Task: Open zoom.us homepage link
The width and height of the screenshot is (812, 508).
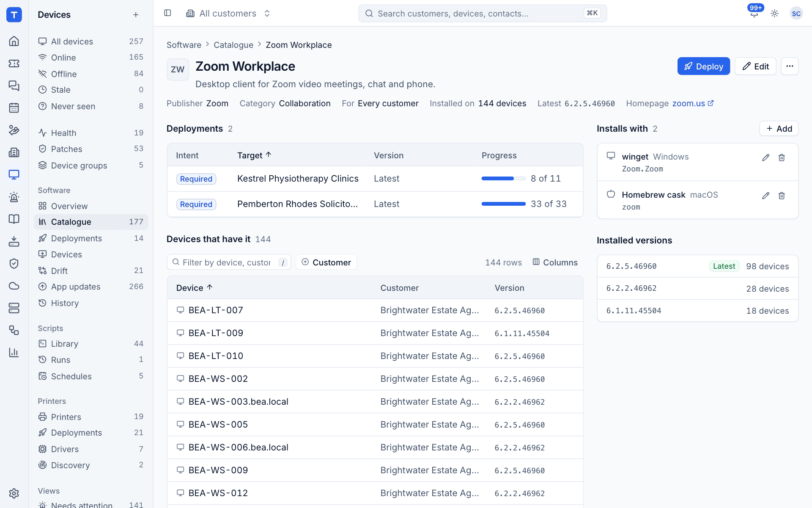Action: point(693,103)
